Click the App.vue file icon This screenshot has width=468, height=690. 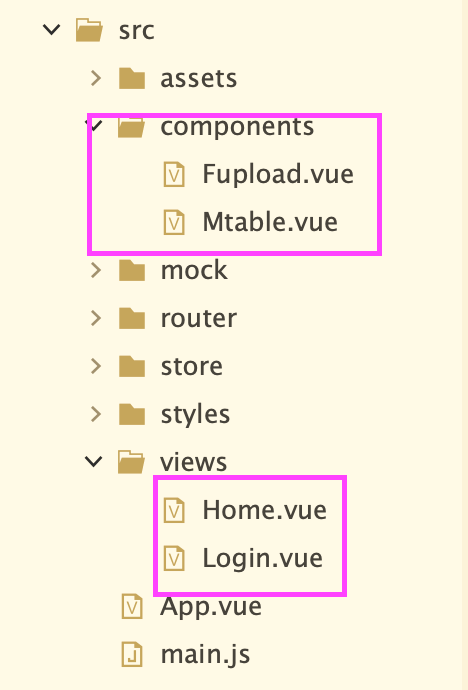[132, 606]
